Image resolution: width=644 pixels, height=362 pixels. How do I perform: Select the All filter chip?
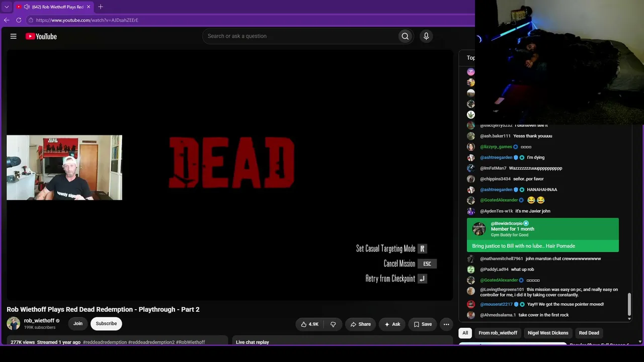465,333
